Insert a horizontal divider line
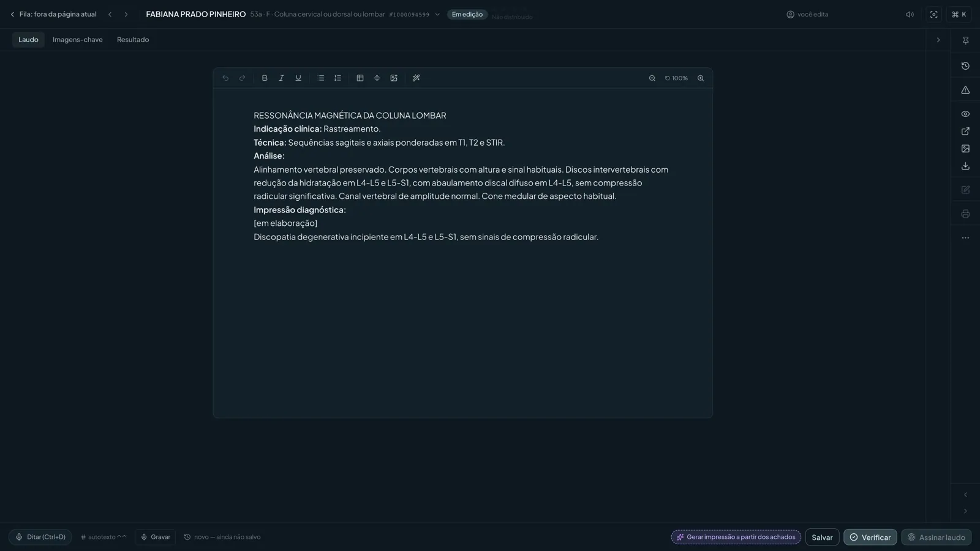Screen dimensions: 980x551 [377, 78]
